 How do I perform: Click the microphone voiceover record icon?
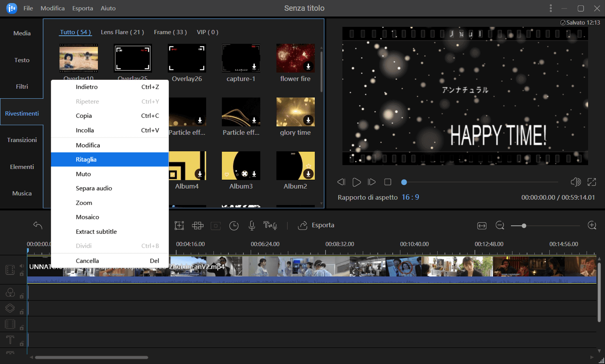(x=252, y=226)
